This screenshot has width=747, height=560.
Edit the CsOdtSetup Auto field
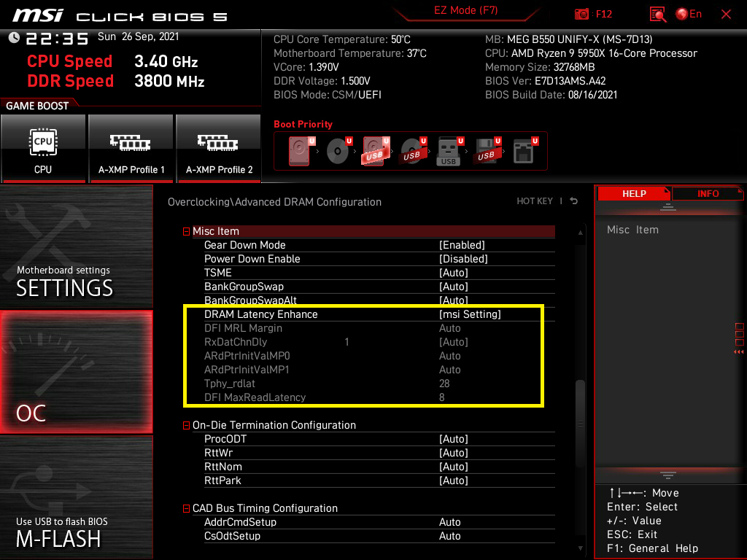[x=449, y=536]
